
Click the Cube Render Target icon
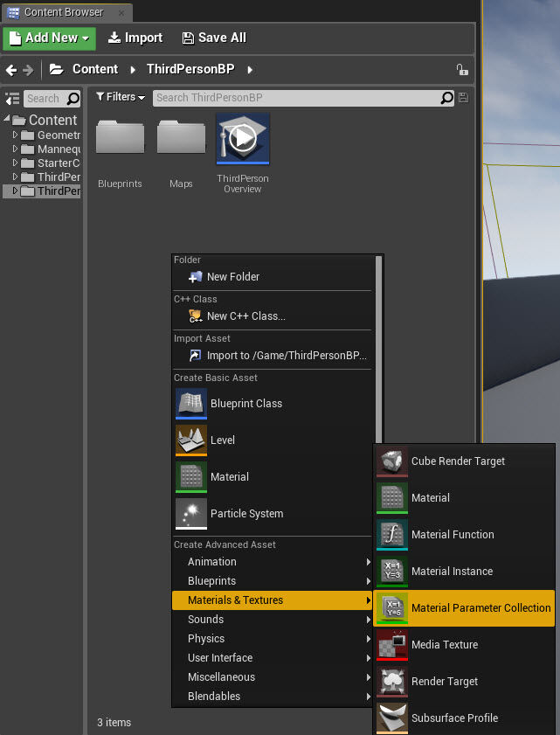point(392,461)
